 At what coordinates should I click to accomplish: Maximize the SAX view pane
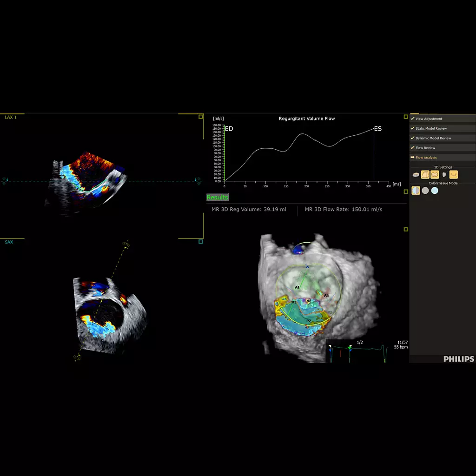pyautogui.click(x=200, y=242)
